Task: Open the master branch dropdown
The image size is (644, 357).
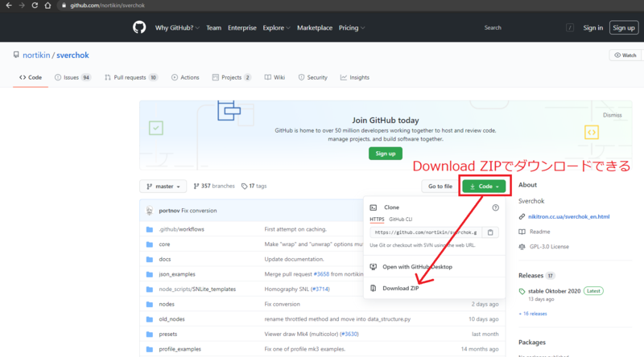Action: coord(163,187)
